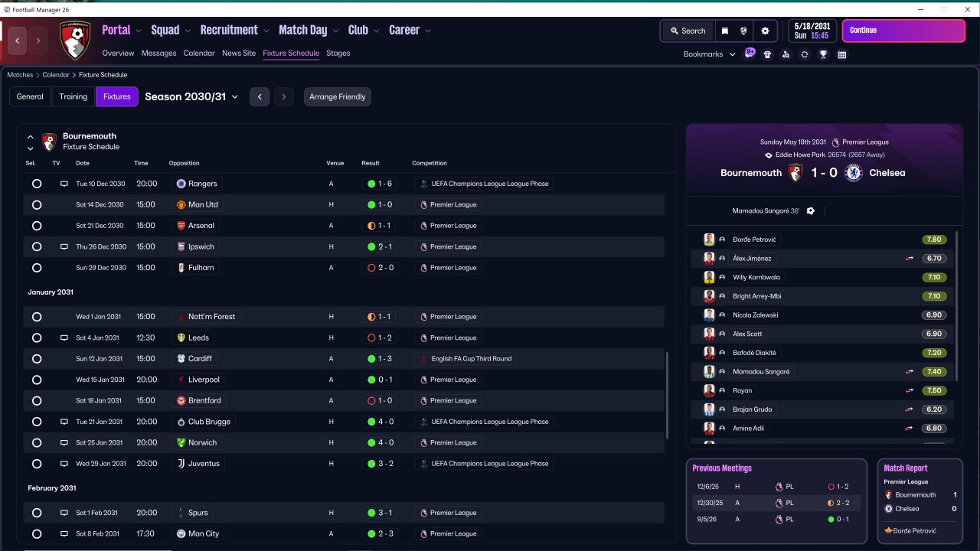Click the calendar grid icon in the bookmarks bar

pos(842,54)
